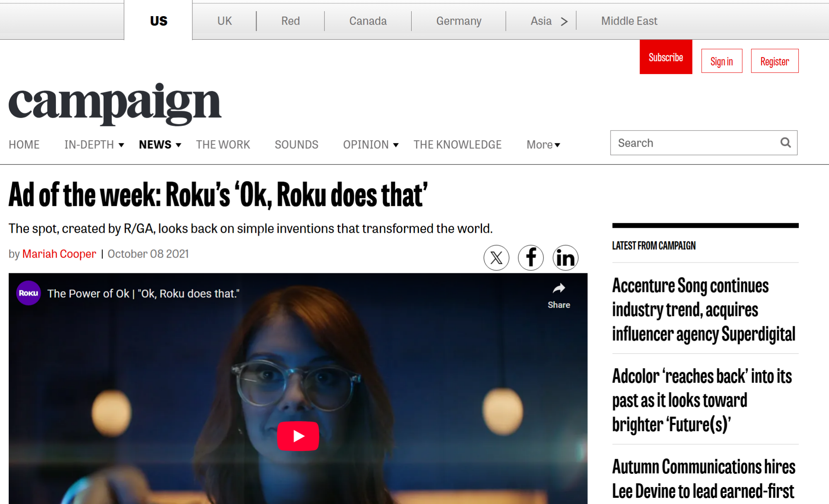Image resolution: width=829 pixels, height=504 pixels.
Task: Open The Knowledge section
Action: tap(457, 145)
